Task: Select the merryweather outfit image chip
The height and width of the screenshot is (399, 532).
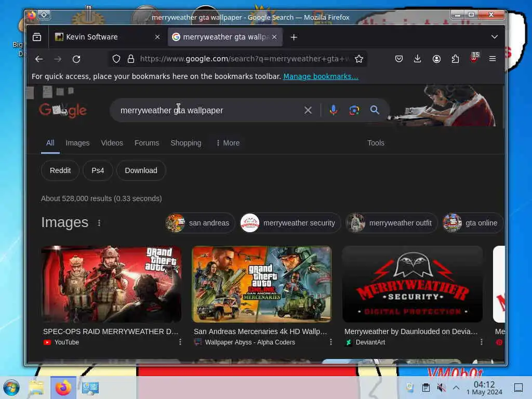Action: tap(392, 223)
